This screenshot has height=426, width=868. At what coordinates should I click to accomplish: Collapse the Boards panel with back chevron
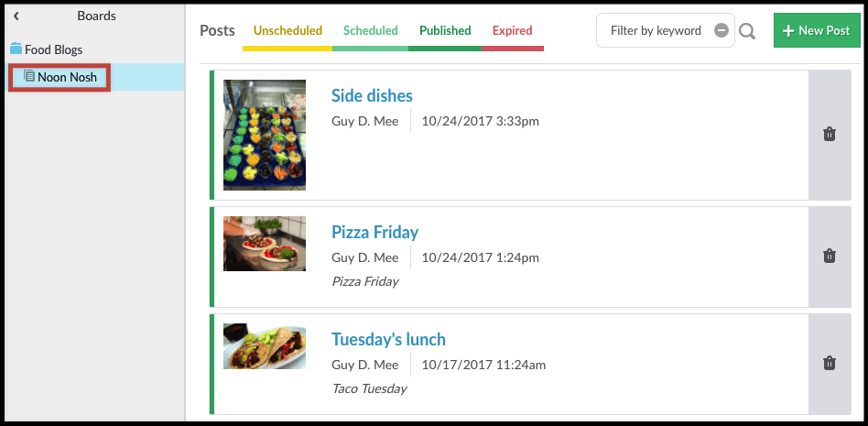pos(16,16)
